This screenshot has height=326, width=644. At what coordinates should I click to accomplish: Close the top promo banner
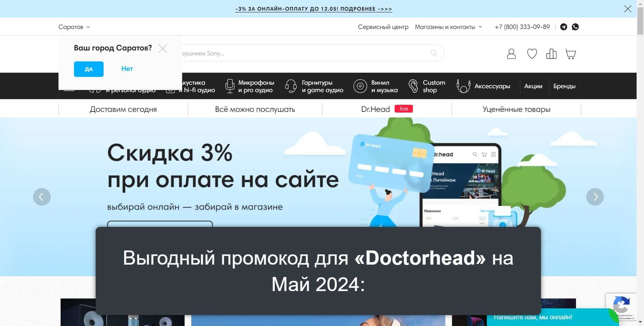(x=627, y=9)
